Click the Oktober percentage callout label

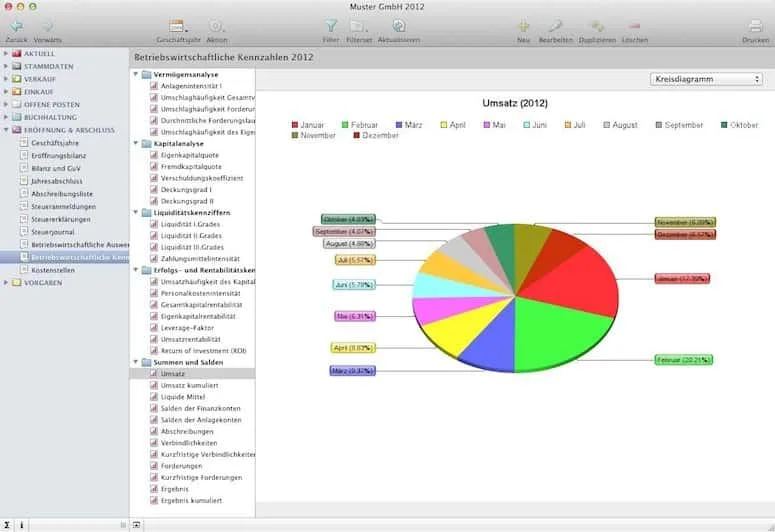348,219
